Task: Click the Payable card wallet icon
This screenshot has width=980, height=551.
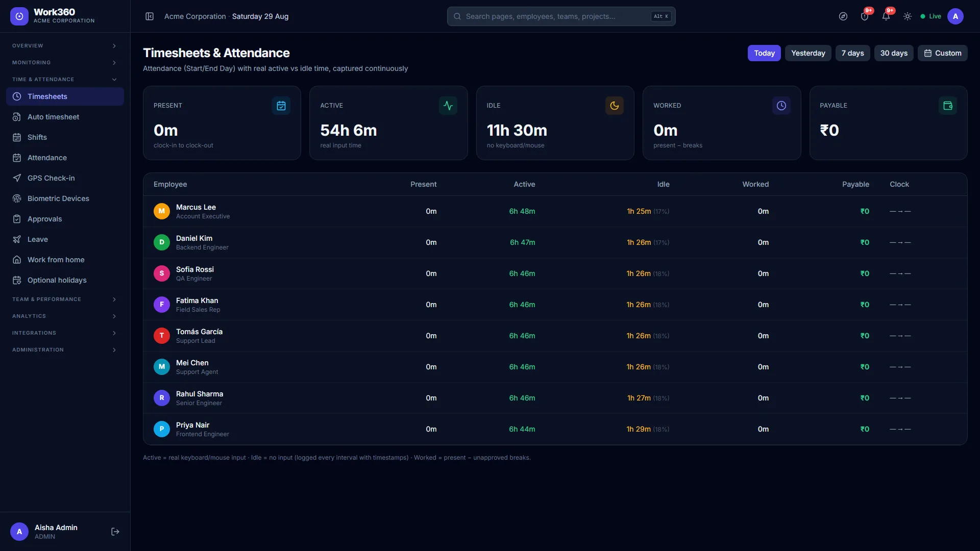Action: point(948,106)
